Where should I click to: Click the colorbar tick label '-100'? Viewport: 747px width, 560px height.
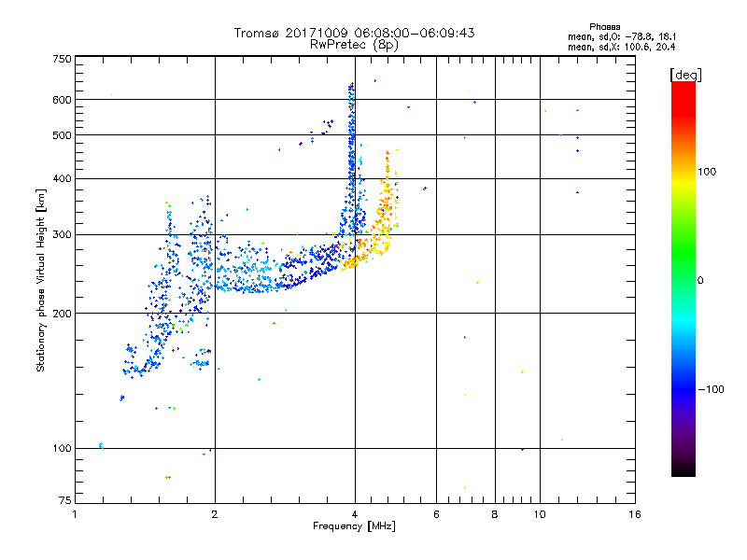pyautogui.click(x=712, y=389)
